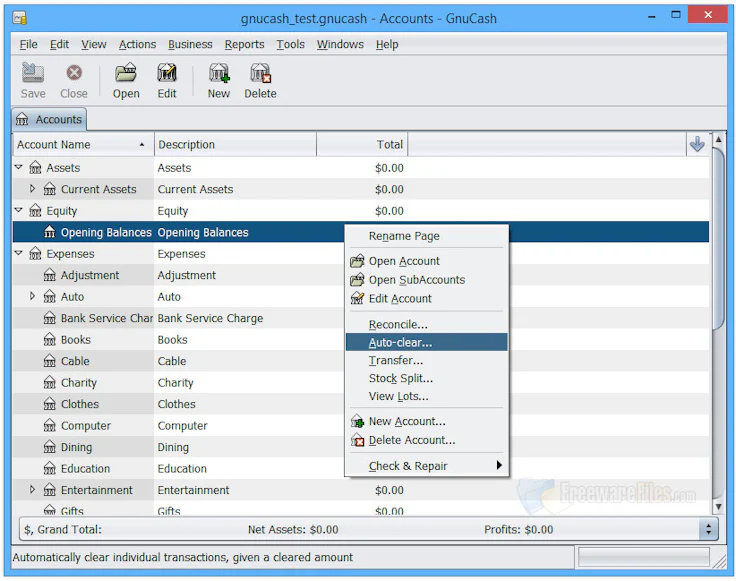The image size is (736, 581).
Task: Open the Reports menu
Action: 244,44
